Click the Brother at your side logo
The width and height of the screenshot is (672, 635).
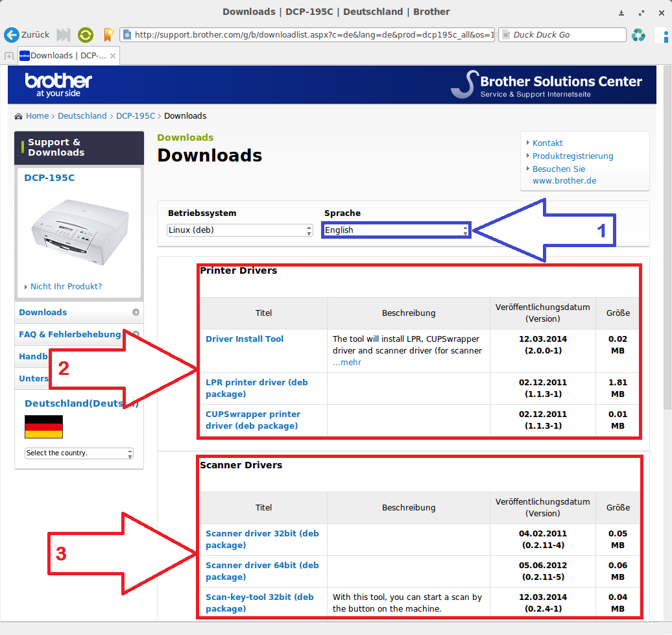pyautogui.click(x=58, y=85)
